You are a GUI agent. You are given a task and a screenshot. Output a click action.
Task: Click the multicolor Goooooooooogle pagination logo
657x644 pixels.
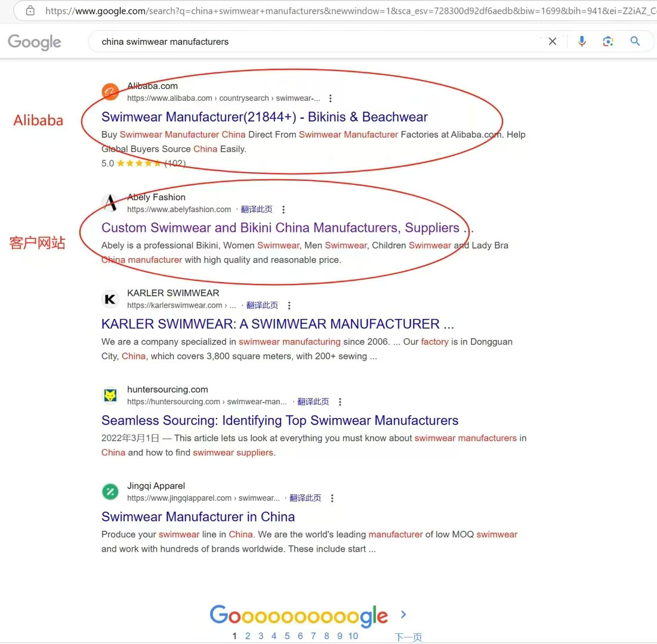coord(299,616)
